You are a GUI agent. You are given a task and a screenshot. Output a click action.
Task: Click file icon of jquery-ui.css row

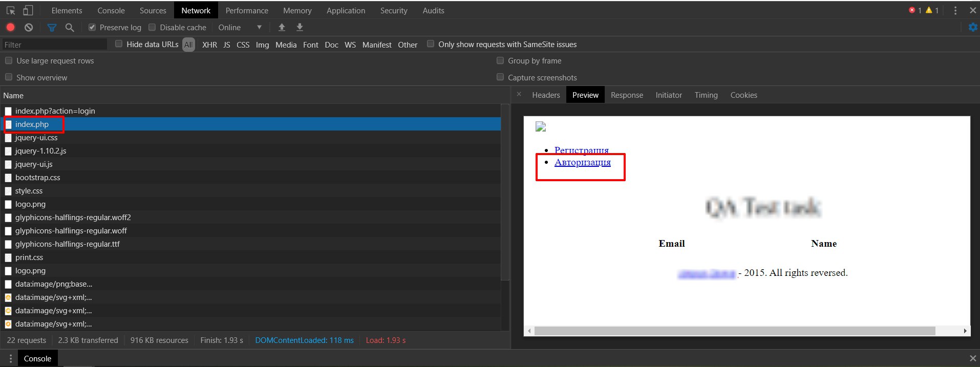(x=8, y=138)
